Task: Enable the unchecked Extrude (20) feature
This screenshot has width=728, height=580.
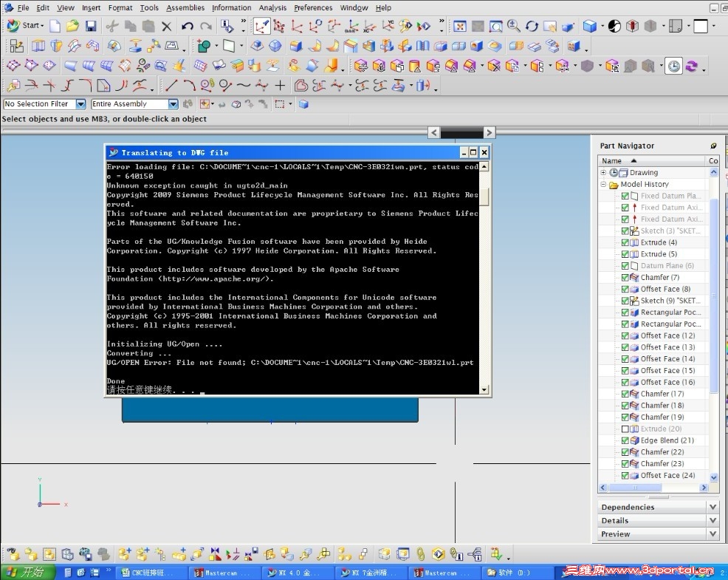Action: point(625,429)
